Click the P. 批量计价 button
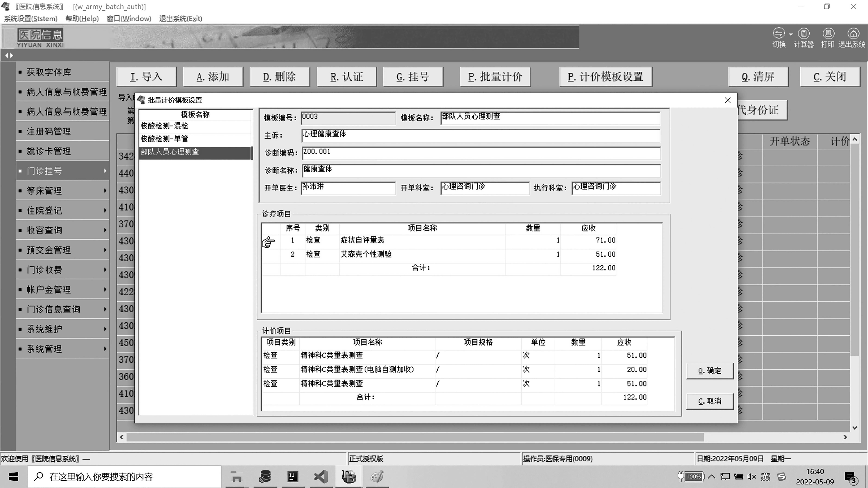This screenshot has height=488, width=868. (x=495, y=77)
